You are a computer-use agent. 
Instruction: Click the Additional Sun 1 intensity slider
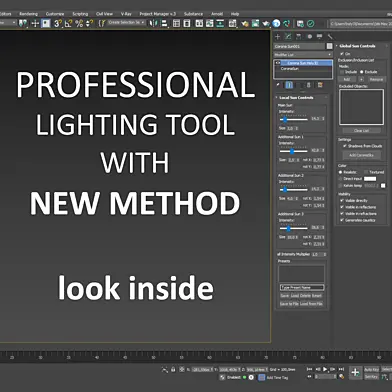click(293, 151)
